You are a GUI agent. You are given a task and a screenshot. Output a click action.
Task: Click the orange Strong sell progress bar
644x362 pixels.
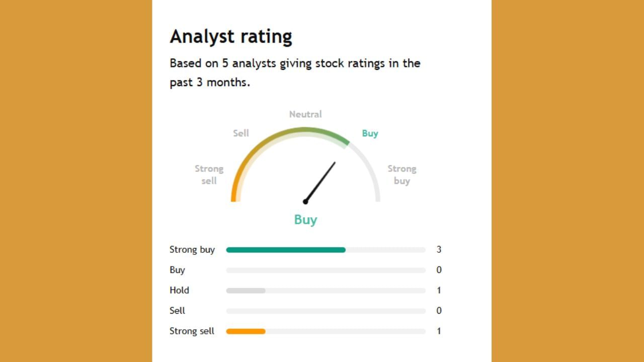click(246, 331)
